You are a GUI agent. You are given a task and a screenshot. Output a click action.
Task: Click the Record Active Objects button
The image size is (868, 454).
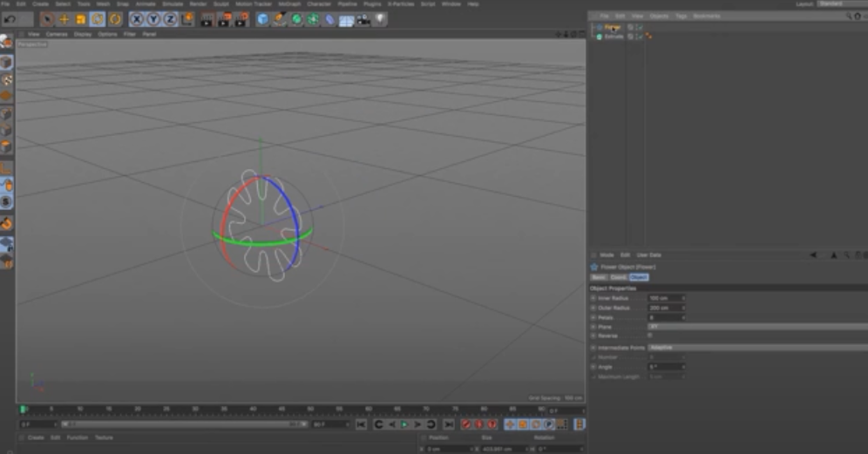[466, 424]
